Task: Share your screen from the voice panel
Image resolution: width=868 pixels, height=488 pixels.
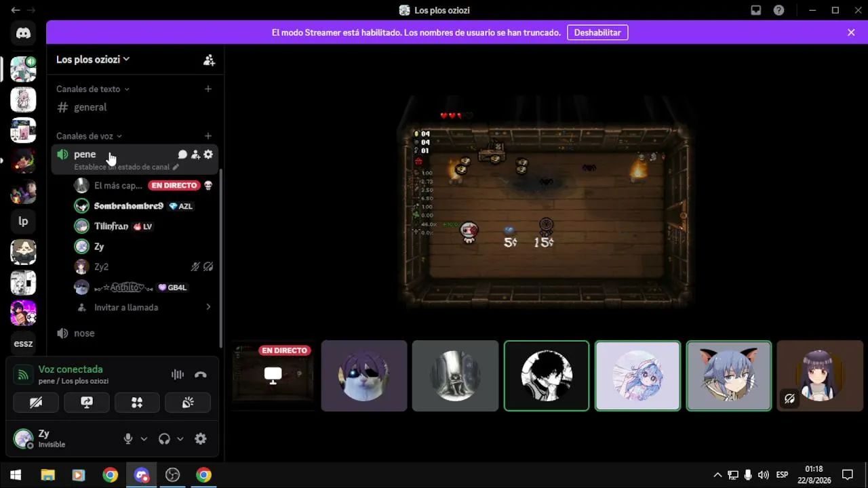Action: [86, 403]
